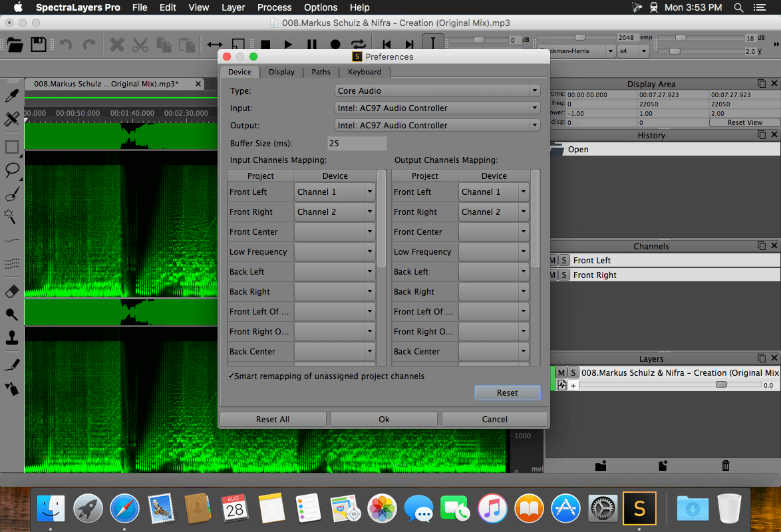Image resolution: width=781 pixels, height=532 pixels.
Task: Mute the 008.Markus Schulz layer
Action: (x=561, y=372)
